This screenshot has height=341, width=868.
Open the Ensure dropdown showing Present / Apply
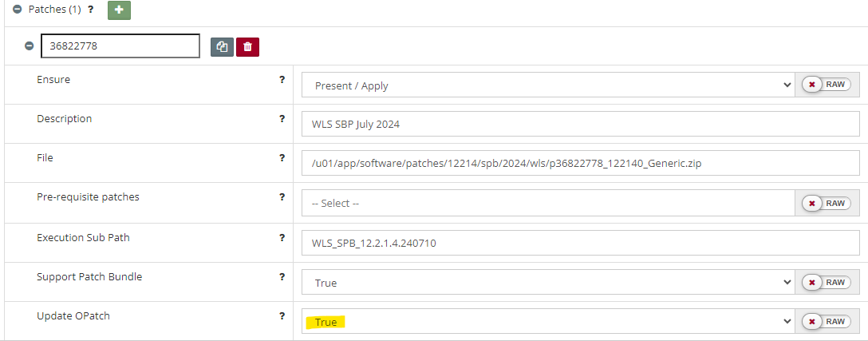[x=547, y=85]
